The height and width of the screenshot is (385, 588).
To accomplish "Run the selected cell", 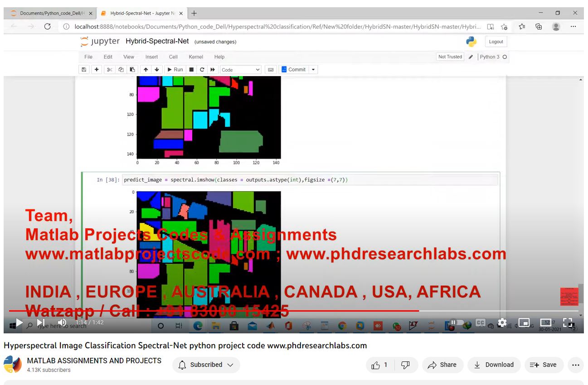I will tap(175, 70).
